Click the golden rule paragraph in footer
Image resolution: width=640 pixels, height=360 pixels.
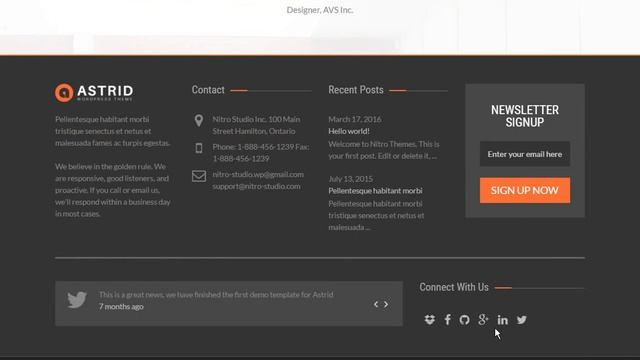[113, 190]
